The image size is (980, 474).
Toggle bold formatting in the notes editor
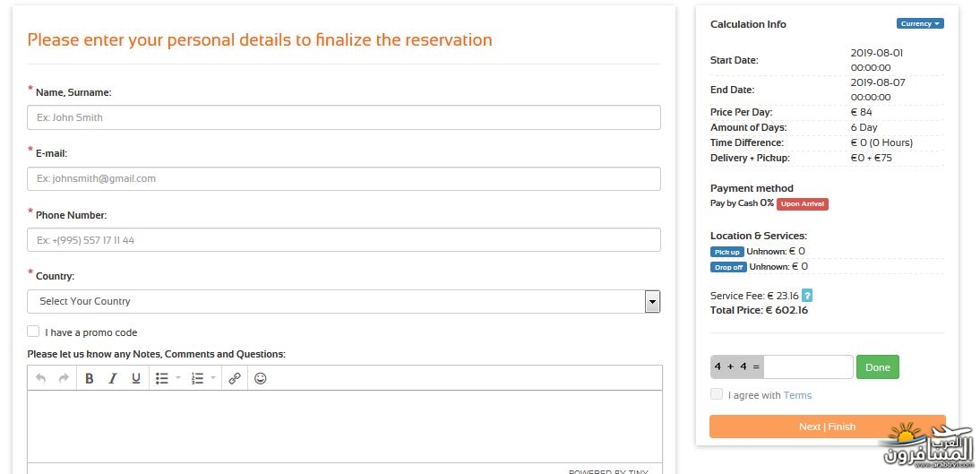click(x=90, y=378)
